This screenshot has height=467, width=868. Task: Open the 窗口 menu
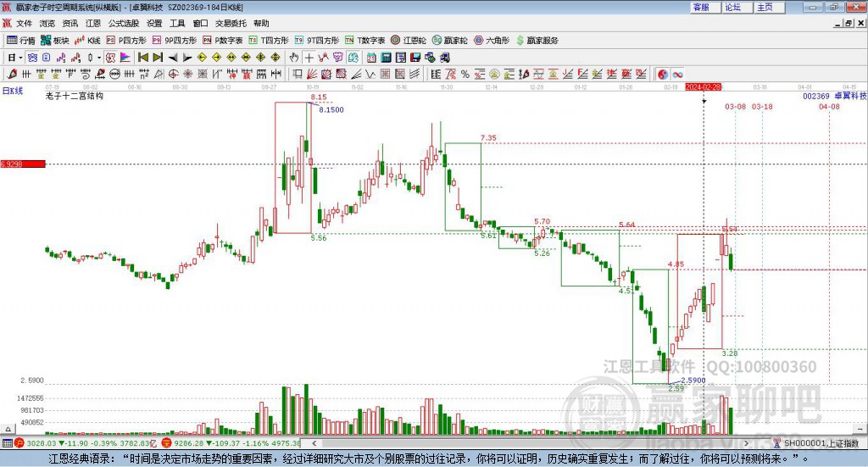point(200,23)
